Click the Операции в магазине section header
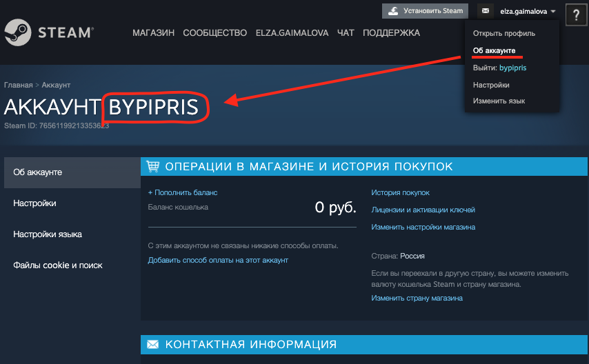This screenshot has height=364, width=589. click(363, 166)
